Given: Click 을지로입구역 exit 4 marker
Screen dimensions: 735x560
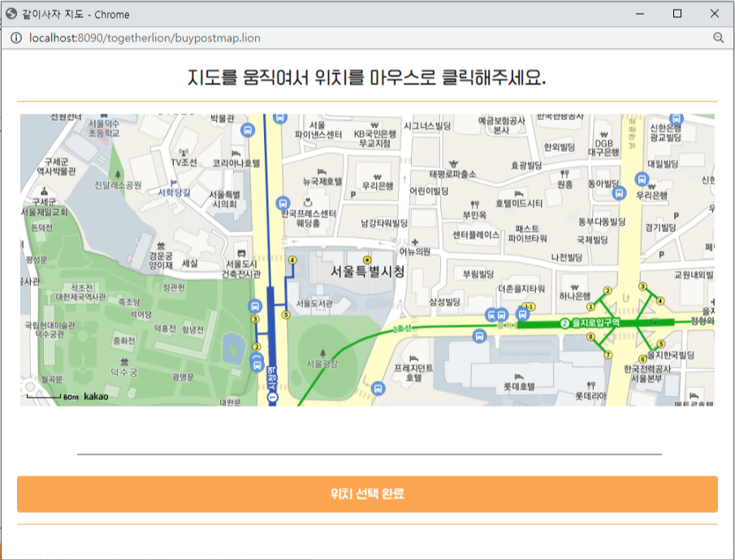Looking at the screenshot, I should coord(660,301).
